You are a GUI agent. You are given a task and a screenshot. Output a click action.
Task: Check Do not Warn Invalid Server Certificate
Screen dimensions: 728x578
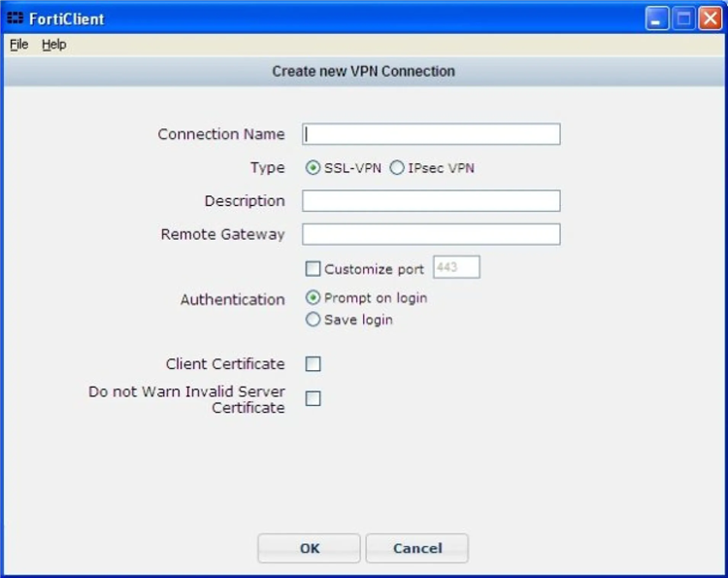click(x=313, y=398)
